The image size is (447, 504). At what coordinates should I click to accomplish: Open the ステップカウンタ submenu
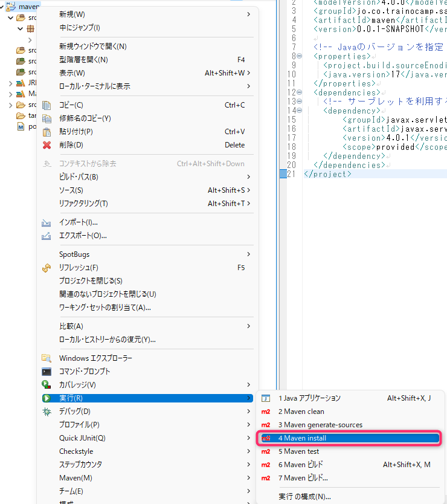tap(148, 465)
